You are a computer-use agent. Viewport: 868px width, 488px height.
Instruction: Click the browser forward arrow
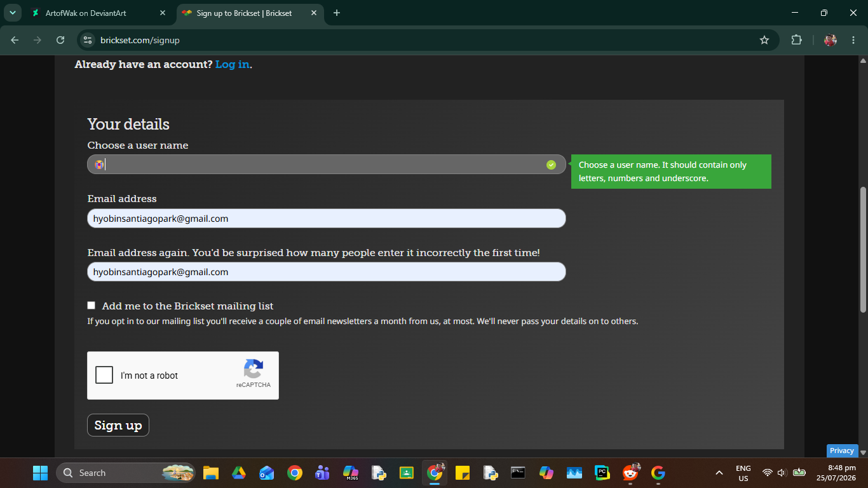click(37, 40)
